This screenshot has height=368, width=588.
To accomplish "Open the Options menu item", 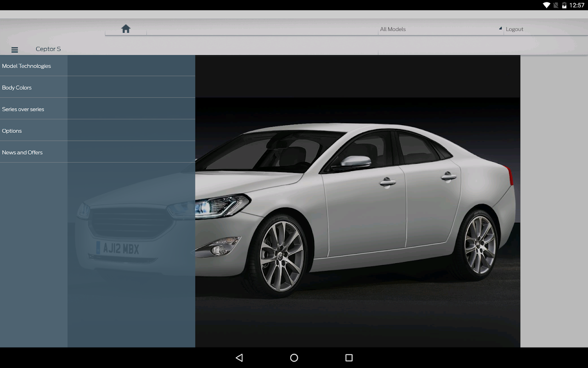I will point(97,131).
